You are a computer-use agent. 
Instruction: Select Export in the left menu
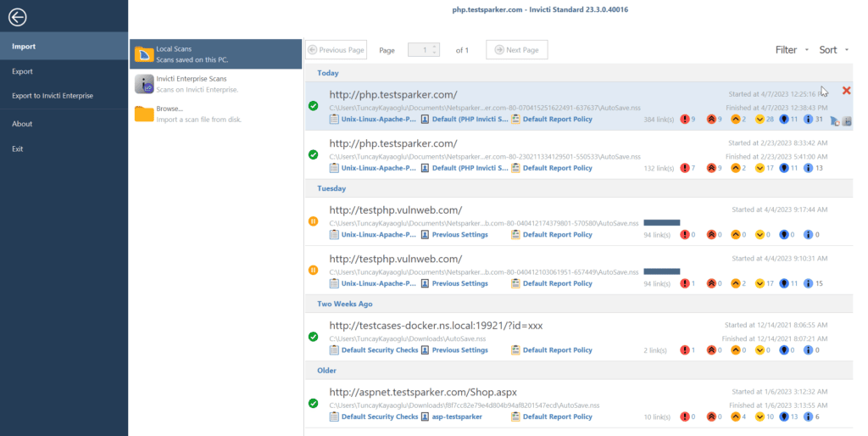(23, 71)
